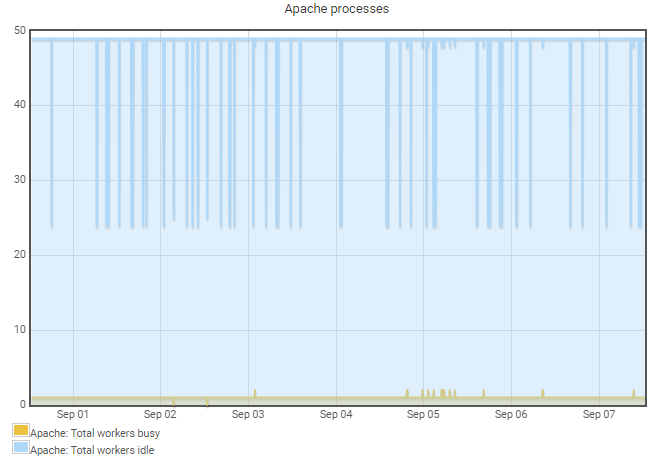Click the Sep 04 x-axis label
The image size is (660, 461).
coord(336,414)
